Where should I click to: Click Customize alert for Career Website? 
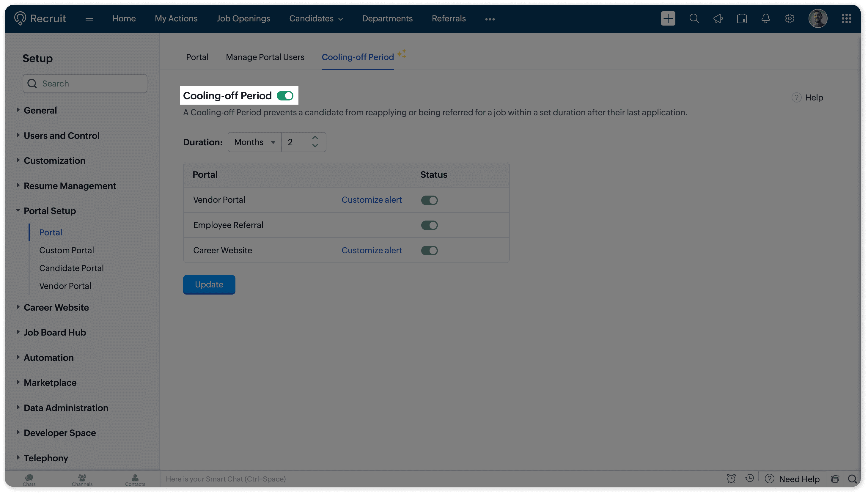pyautogui.click(x=372, y=250)
